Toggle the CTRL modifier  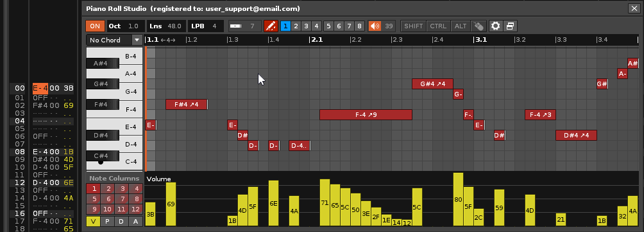pos(438,26)
